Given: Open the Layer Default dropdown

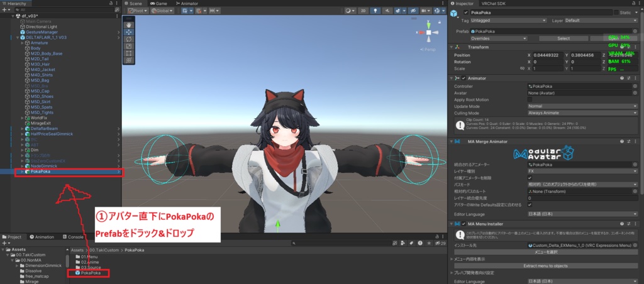Looking at the screenshot, I should 601,20.
